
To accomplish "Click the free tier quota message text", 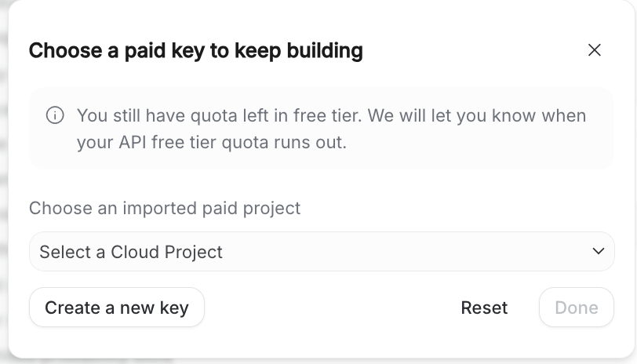I will click(x=331, y=116).
